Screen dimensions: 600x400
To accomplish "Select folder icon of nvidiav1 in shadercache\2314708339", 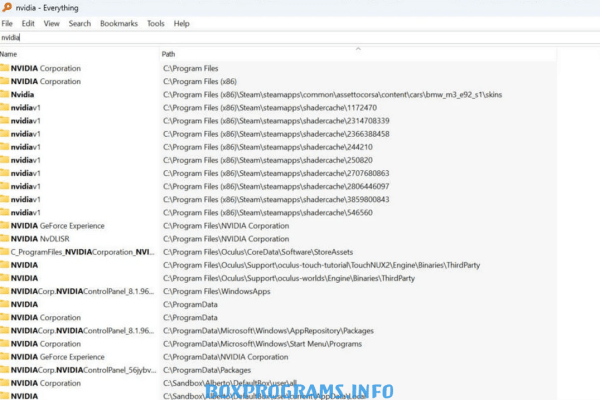I will coord(5,121).
